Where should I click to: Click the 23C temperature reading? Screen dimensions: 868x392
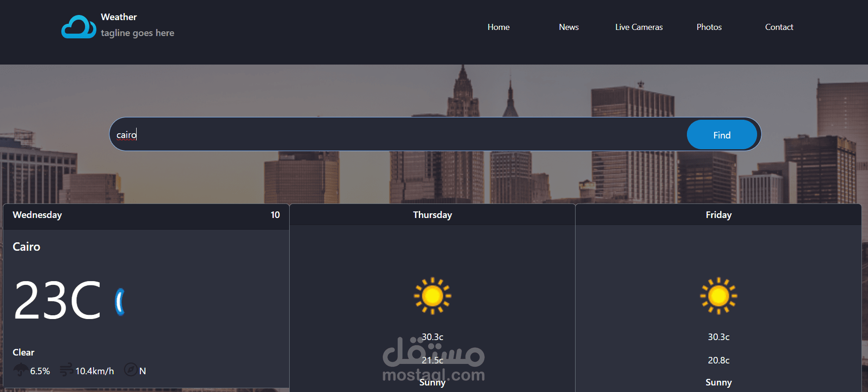(x=58, y=300)
